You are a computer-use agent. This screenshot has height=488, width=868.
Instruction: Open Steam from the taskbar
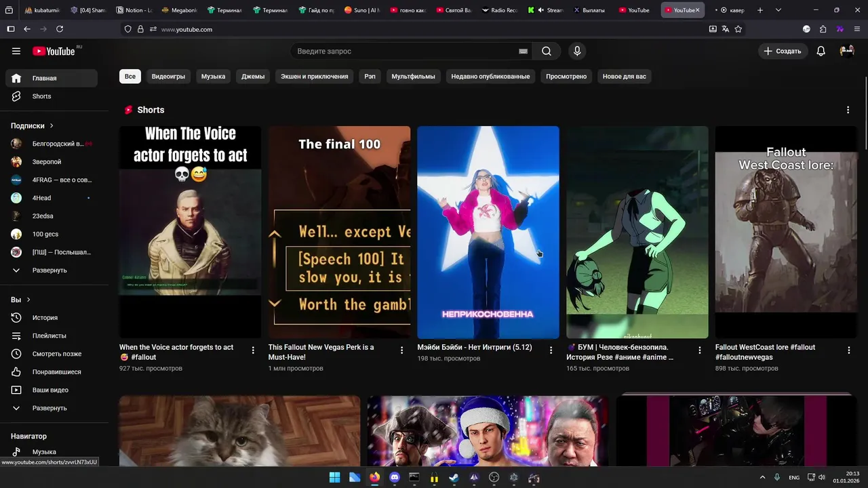coord(454,477)
